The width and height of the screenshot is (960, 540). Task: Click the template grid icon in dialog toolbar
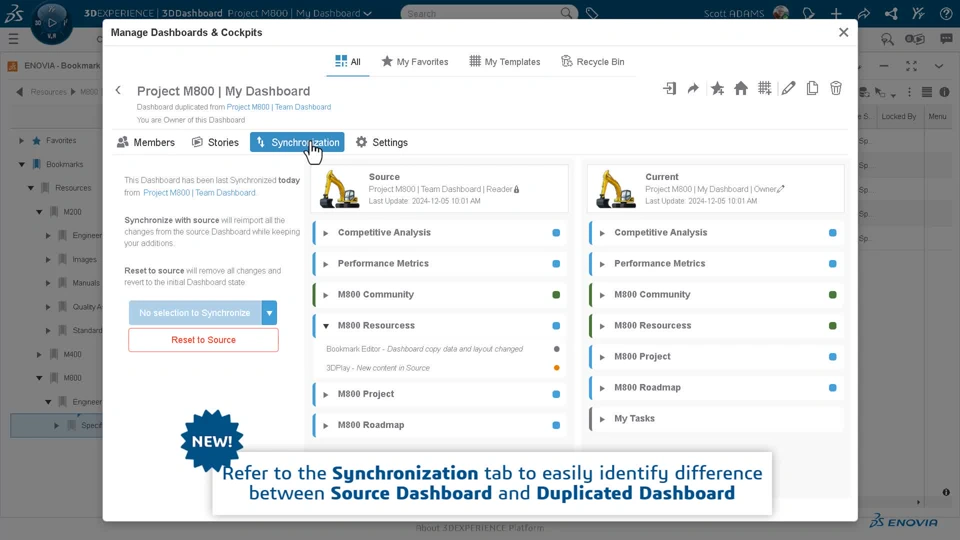point(765,88)
